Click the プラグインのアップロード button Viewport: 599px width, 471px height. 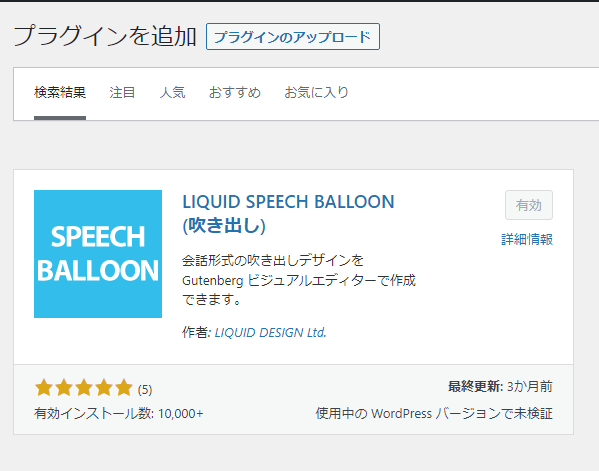click(293, 37)
